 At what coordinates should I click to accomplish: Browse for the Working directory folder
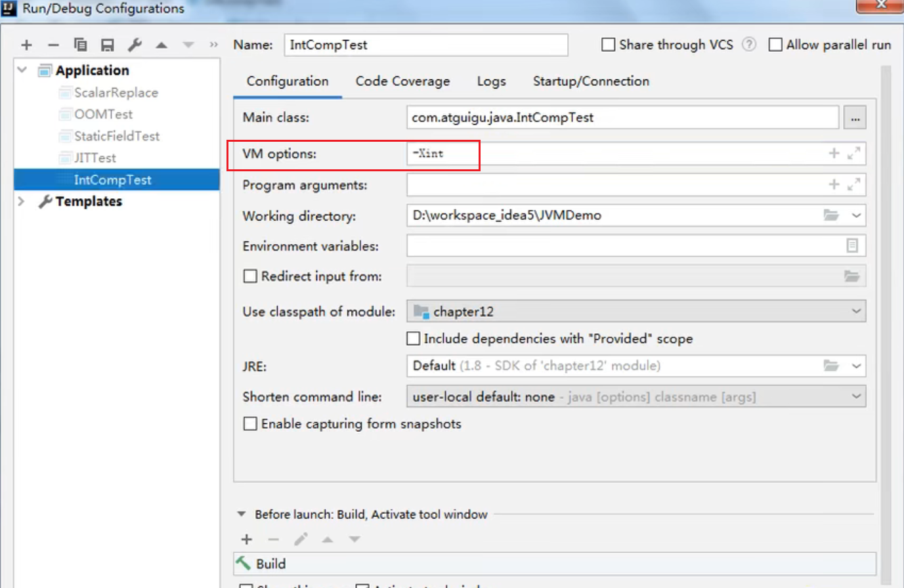pyautogui.click(x=831, y=215)
